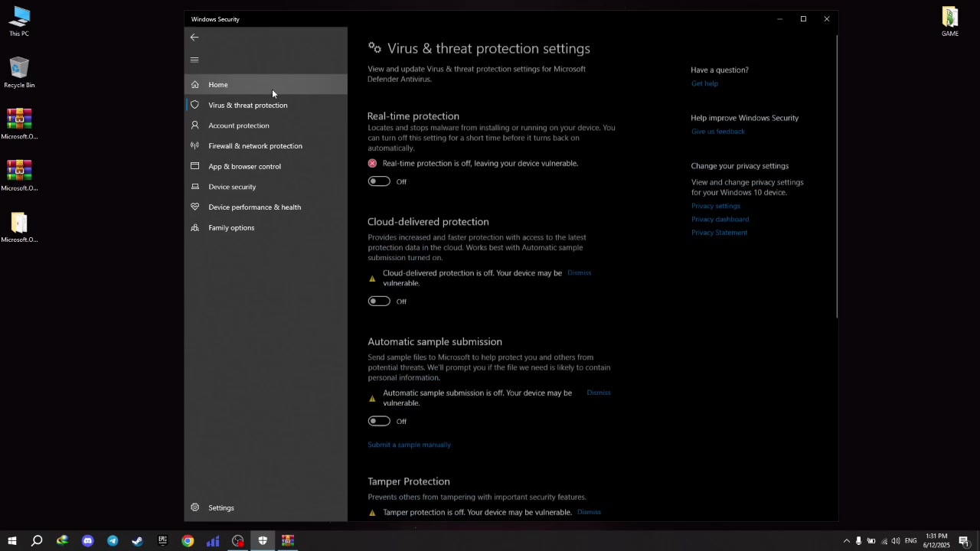This screenshot has width=980, height=551.
Task: Toggle Automatic sample submission on
Action: tap(379, 421)
